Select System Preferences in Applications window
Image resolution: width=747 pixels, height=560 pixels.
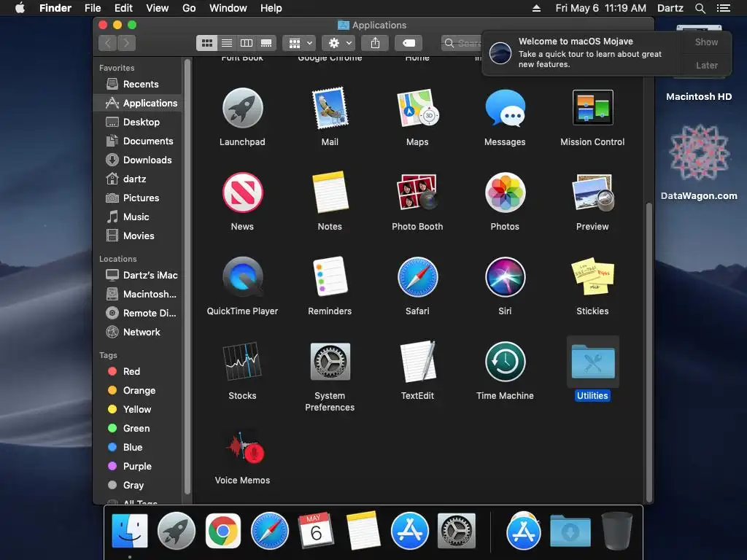click(x=330, y=362)
